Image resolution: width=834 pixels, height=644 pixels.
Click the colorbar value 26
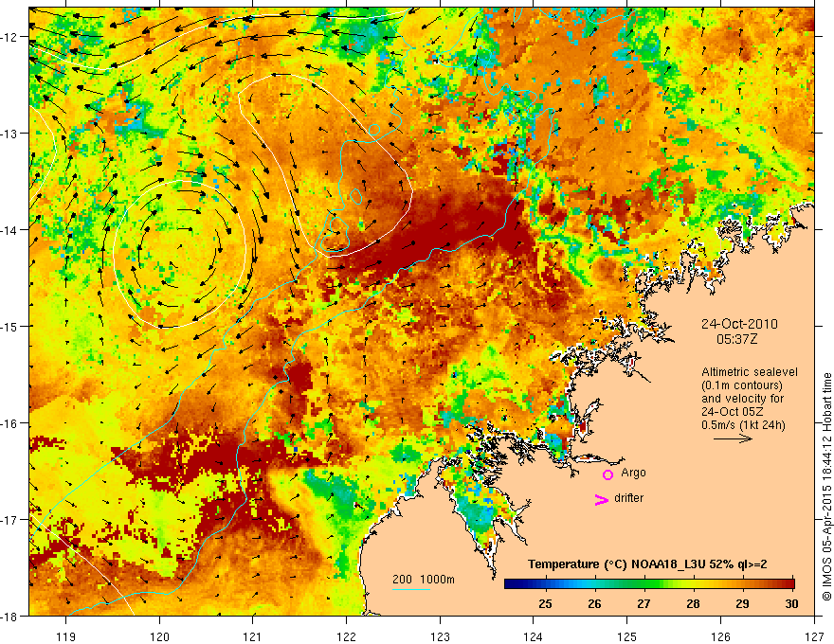594,603
